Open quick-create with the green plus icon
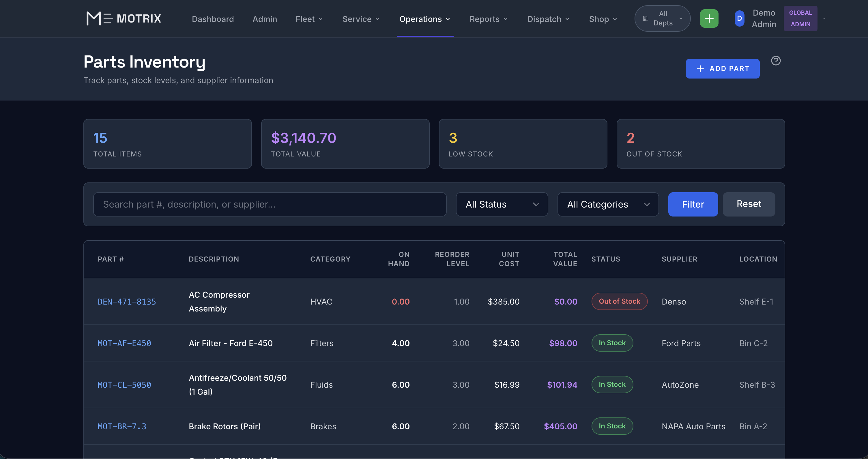Viewport: 868px width, 459px height. tap(709, 18)
